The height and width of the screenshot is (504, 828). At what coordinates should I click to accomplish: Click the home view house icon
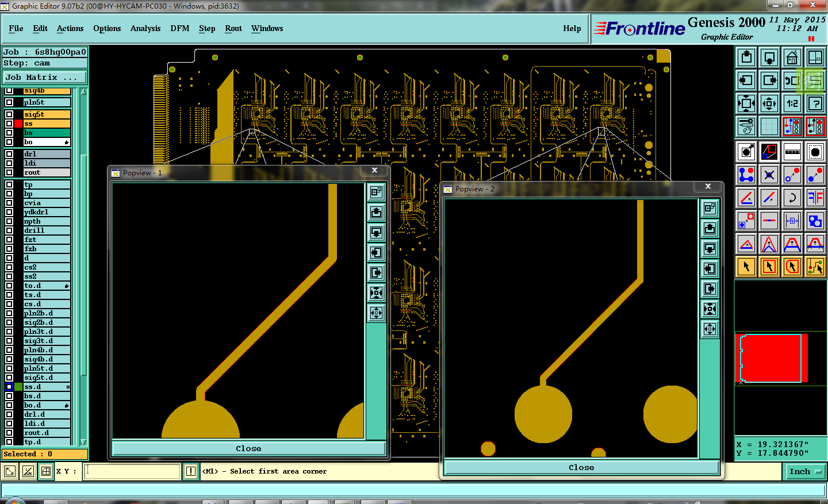pyautogui.click(x=792, y=57)
